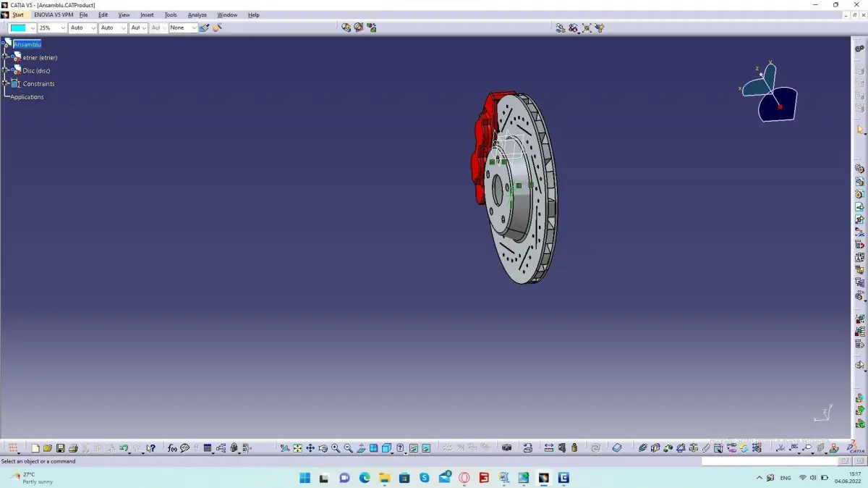Click the ENG language indicator in system tray
Screen dimensions: 868x488
point(785,478)
